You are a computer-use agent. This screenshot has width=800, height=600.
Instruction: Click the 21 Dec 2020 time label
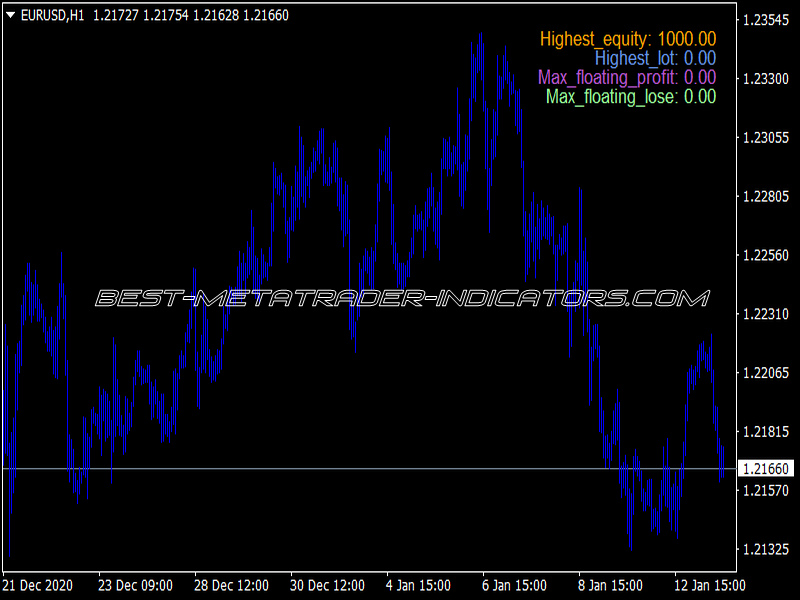[x=38, y=585]
